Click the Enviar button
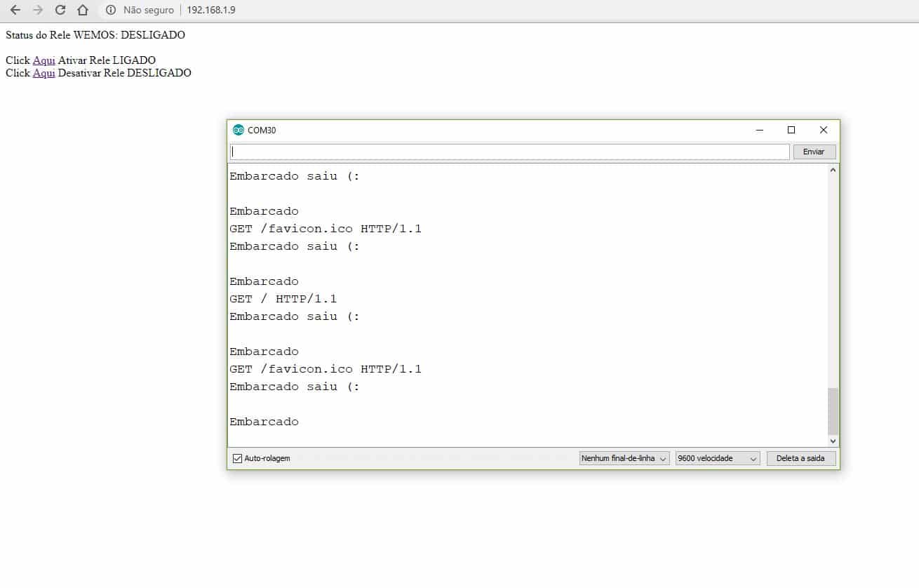919x588 pixels. (x=814, y=152)
